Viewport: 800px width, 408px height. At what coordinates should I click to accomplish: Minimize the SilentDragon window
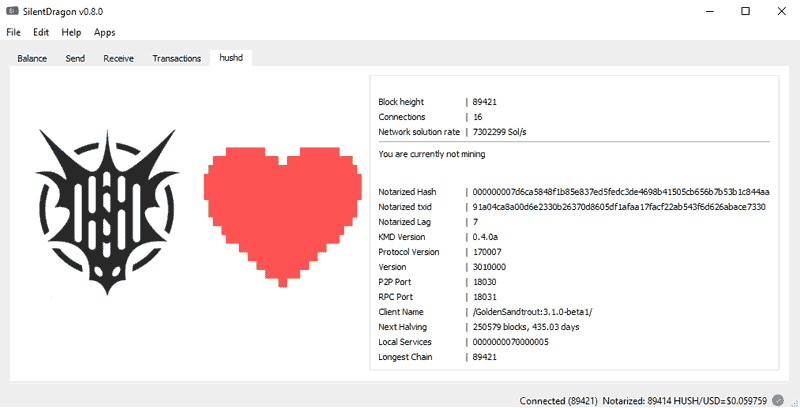(710, 11)
